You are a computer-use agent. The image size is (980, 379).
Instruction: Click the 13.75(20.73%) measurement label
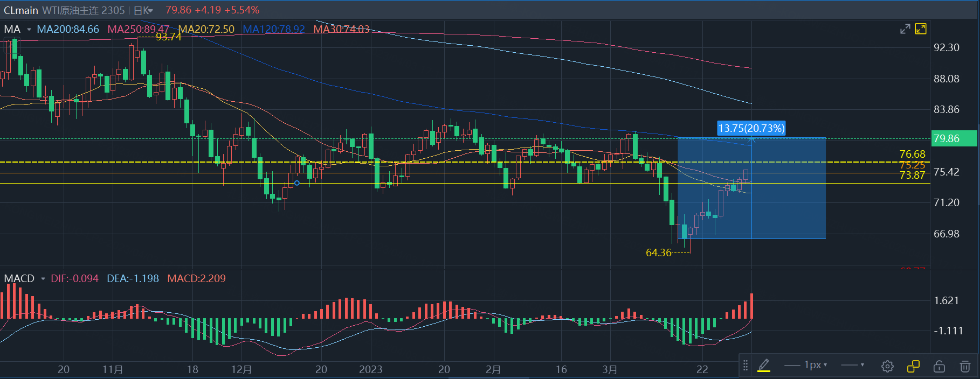[751, 128]
